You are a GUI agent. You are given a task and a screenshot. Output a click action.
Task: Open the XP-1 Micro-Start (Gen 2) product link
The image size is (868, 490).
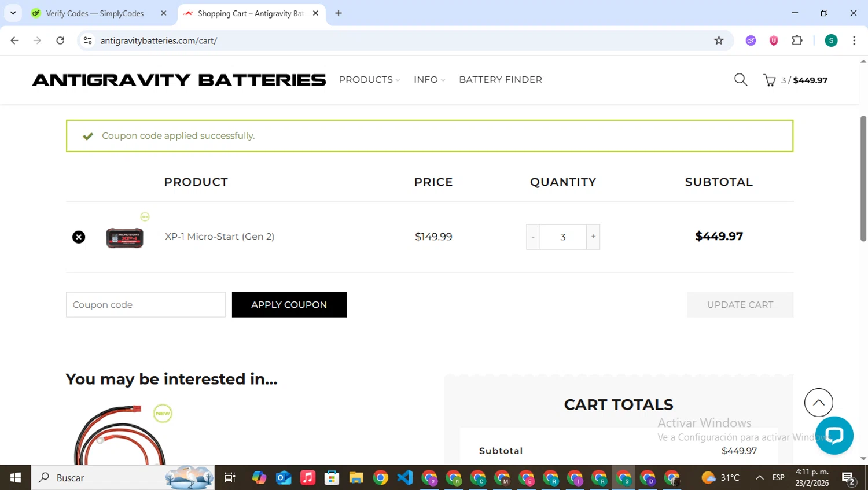pyautogui.click(x=220, y=237)
